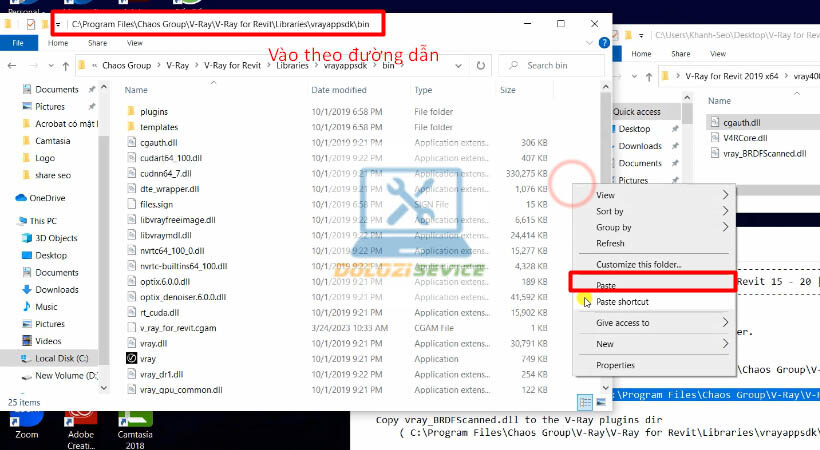Open Zoom from the desktop shortcut
The image size is (820, 450).
(x=27, y=420)
